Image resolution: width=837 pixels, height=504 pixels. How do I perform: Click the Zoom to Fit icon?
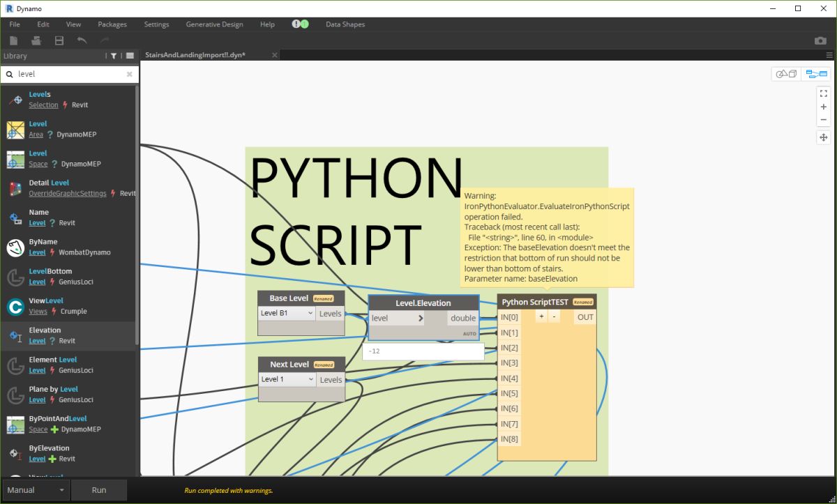pyautogui.click(x=824, y=93)
